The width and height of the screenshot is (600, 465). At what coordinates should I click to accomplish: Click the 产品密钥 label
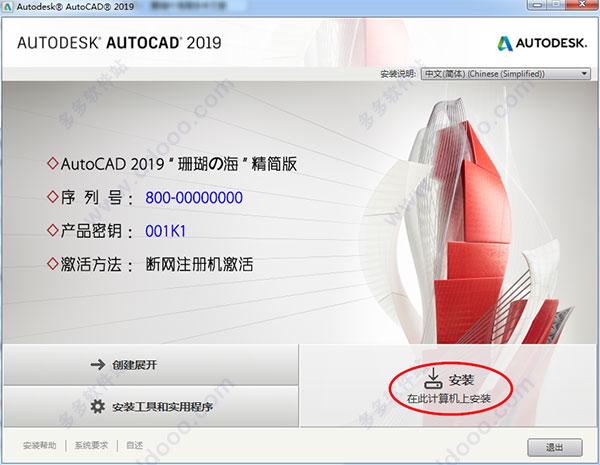coord(96,231)
